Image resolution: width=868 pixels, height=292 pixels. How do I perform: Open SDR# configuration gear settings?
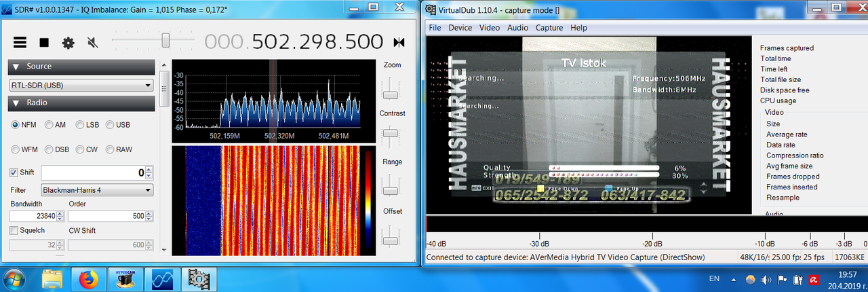(68, 42)
